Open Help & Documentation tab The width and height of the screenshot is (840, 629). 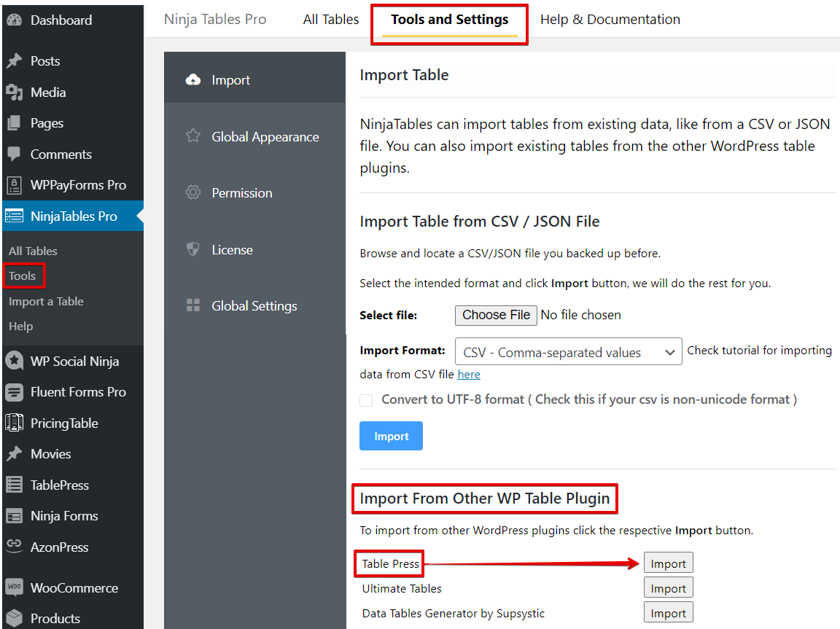point(610,20)
